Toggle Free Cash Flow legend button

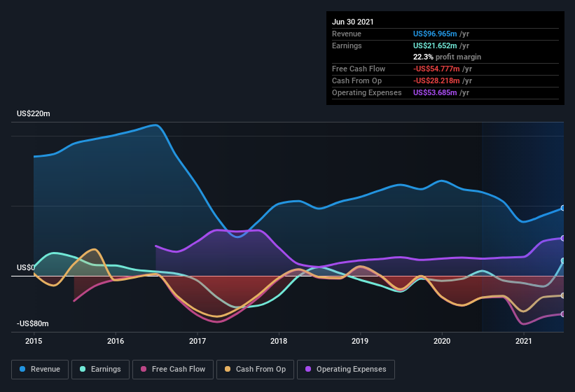coord(173,369)
